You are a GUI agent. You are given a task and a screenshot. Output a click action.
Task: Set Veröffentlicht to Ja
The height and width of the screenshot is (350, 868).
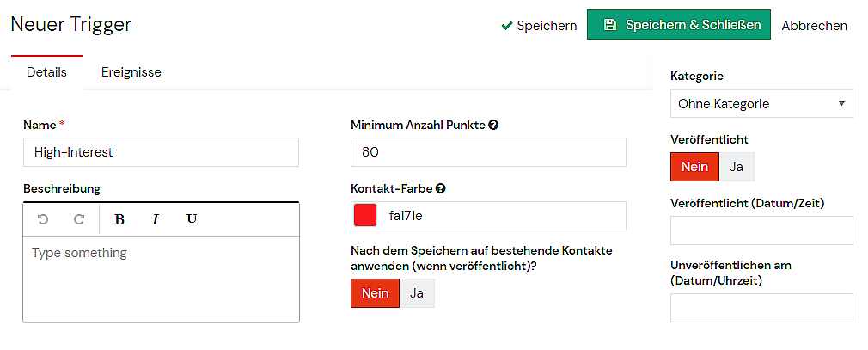tap(737, 167)
